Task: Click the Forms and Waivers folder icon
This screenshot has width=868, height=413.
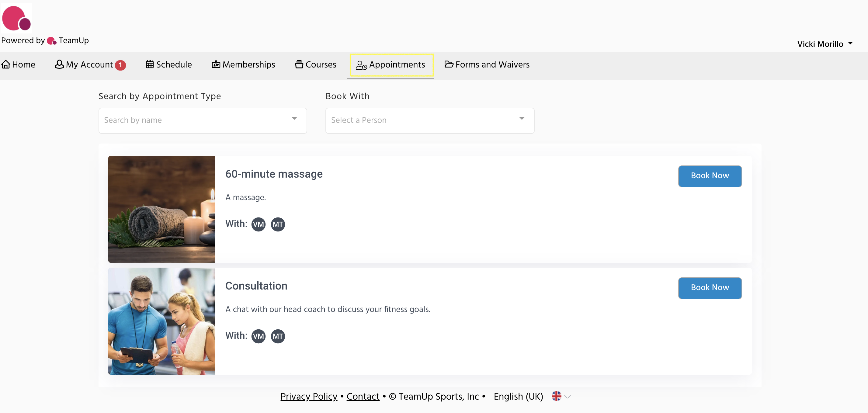Action: (x=449, y=64)
